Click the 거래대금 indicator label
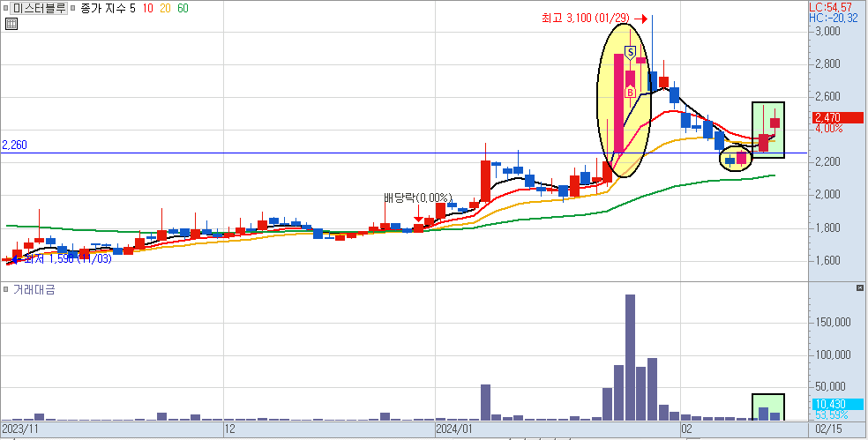Viewport: 868px width, 440px height. coord(34,289)
